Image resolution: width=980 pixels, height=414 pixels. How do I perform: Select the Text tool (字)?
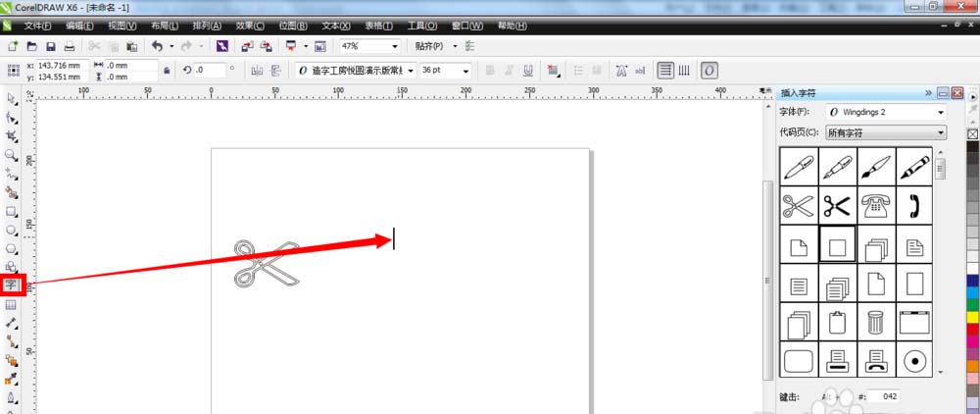tap(11, 285)
